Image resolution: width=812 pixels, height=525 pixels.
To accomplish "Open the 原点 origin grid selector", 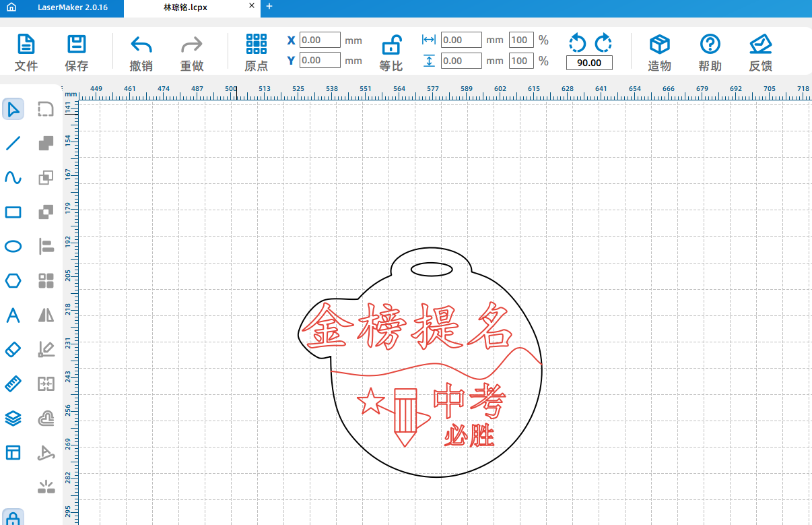I will pos(256,53).
